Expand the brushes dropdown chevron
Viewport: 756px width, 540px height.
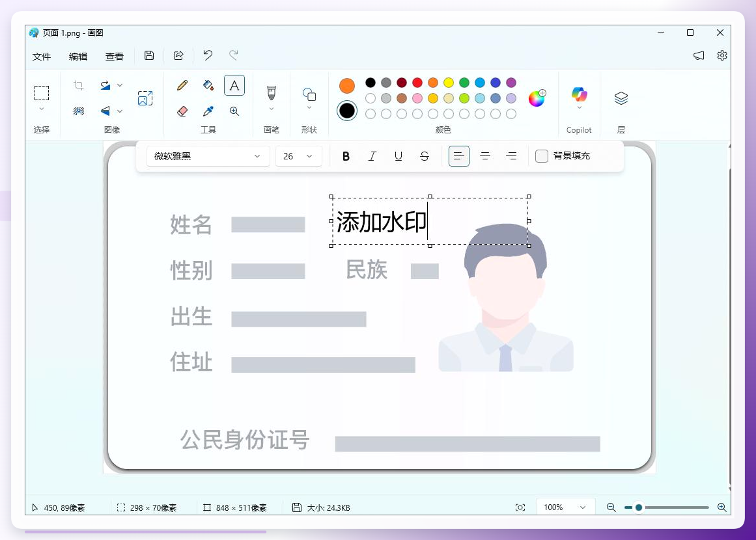coord(272,109)
